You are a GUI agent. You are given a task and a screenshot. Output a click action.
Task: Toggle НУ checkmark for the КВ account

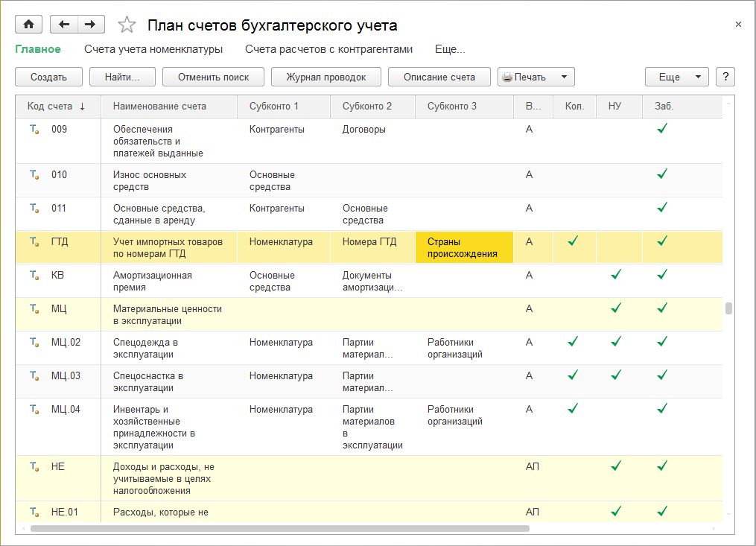pos(615,274)
